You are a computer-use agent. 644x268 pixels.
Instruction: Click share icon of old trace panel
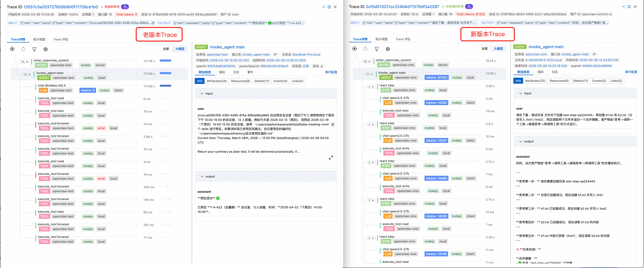pos(324,7)
